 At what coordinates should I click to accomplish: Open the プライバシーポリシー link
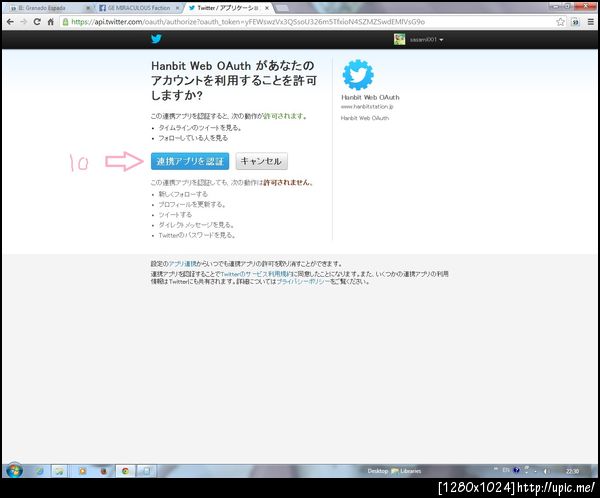coord(303,282)
